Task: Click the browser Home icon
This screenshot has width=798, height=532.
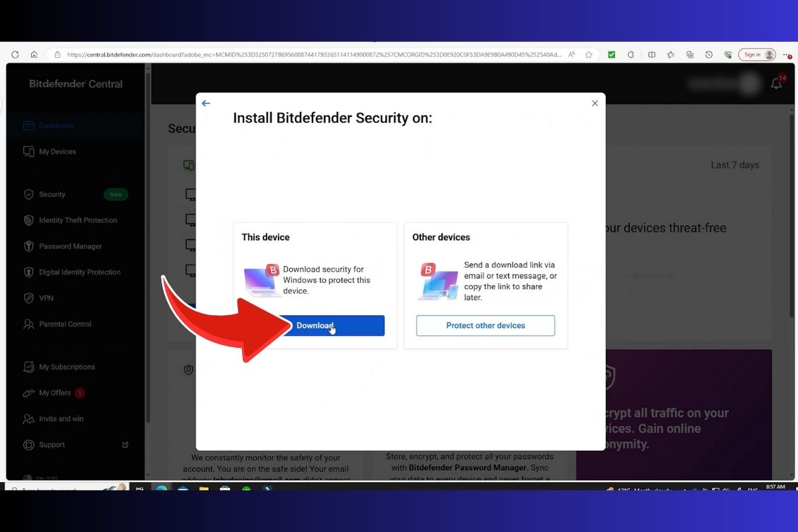Action: pos(34,55)
